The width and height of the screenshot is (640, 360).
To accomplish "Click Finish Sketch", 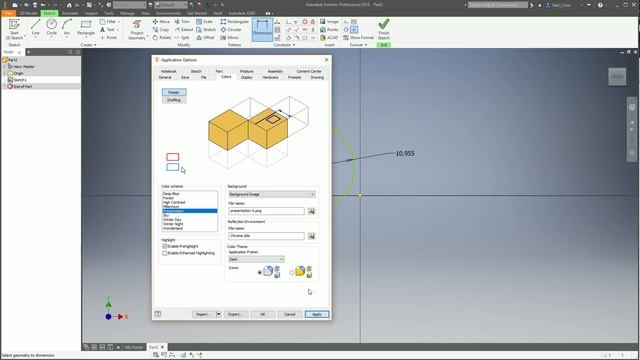I will pos(384,29).
